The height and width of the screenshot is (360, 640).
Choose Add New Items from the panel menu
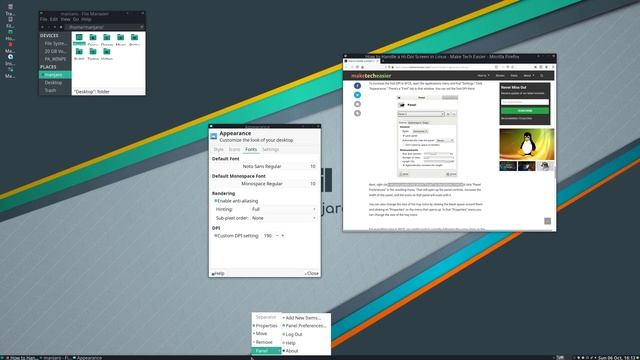[306, 318]
